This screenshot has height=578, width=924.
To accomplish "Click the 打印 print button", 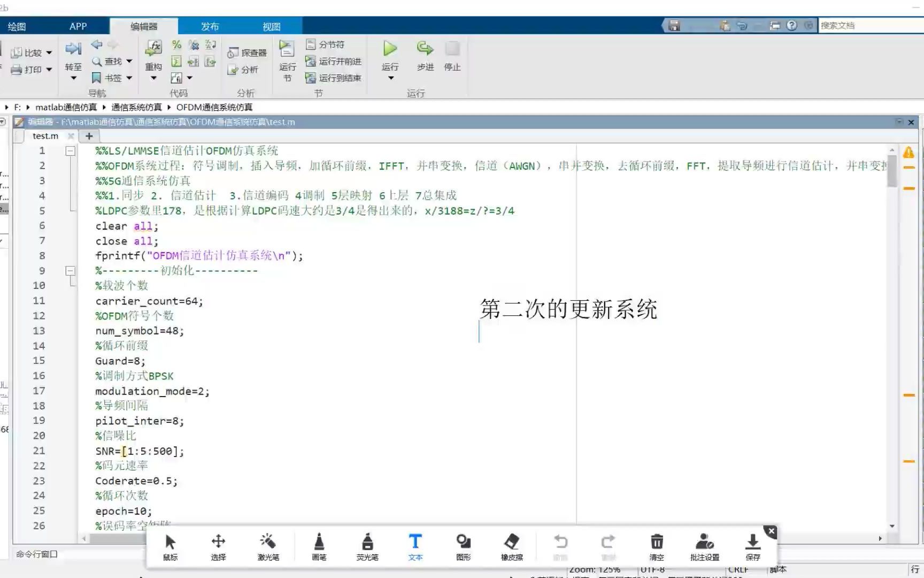I will (29, 70).
